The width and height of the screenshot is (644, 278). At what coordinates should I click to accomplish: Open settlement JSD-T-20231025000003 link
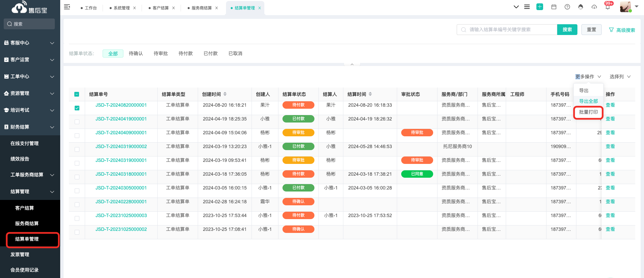(121, 215)
